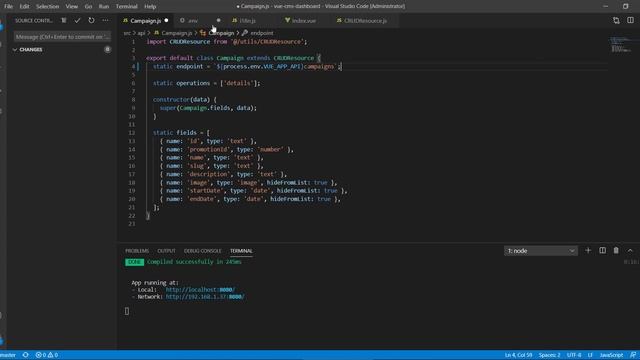Place cursor on the static operations line

click(206, 83)
